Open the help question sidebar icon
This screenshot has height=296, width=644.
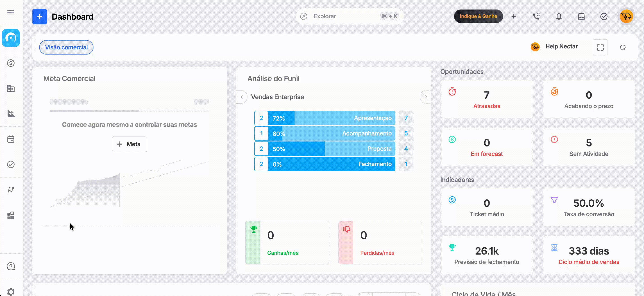click(x=11, y=266)
